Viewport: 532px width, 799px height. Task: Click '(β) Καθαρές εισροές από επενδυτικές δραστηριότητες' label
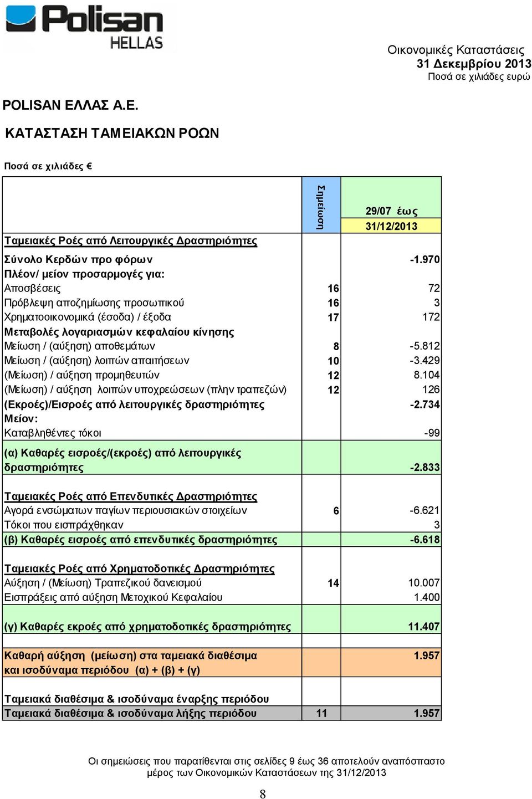tap(141, 539)
